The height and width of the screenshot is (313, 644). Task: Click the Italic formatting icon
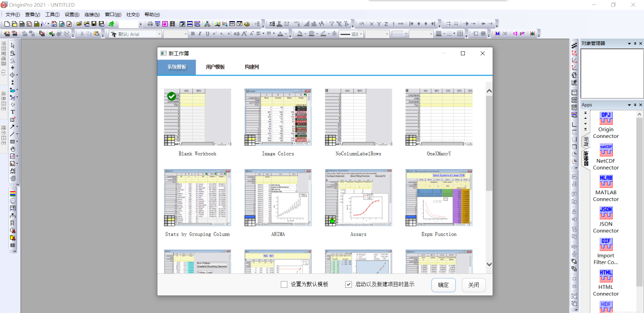coord(200,34)
